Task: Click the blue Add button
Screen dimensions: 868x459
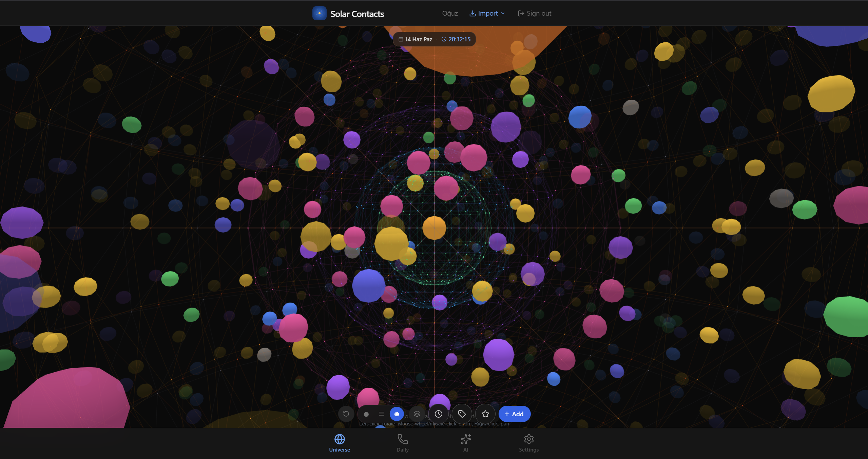Action: (x=514, y=414)
